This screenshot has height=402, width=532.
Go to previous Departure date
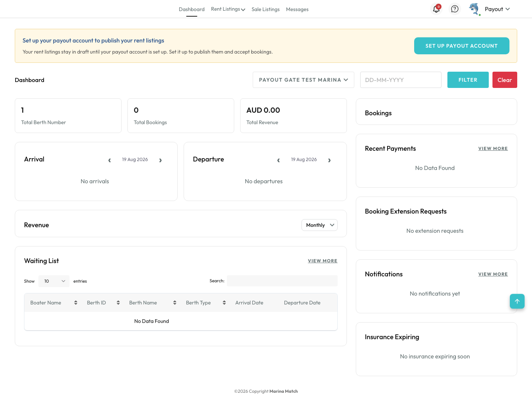click(279, 160)
